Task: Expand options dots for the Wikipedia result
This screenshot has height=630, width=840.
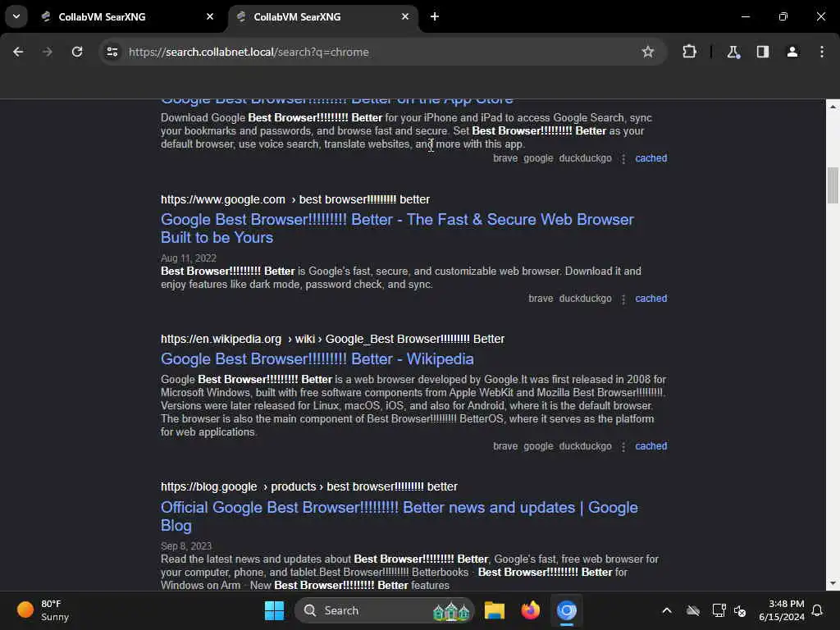Action: 623,446
